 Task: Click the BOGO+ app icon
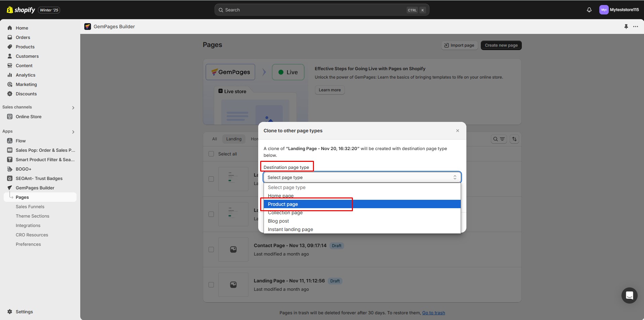tap(10, 169)
